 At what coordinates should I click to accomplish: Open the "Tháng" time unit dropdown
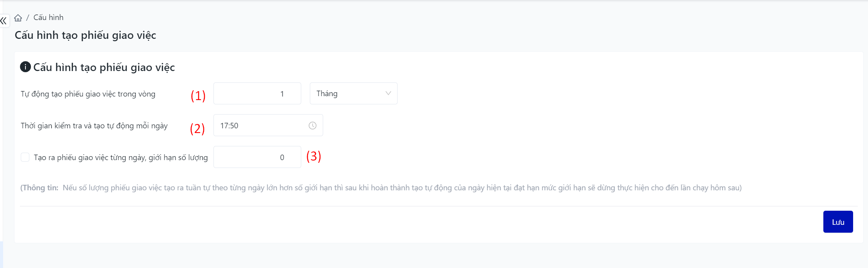(353, 93)
